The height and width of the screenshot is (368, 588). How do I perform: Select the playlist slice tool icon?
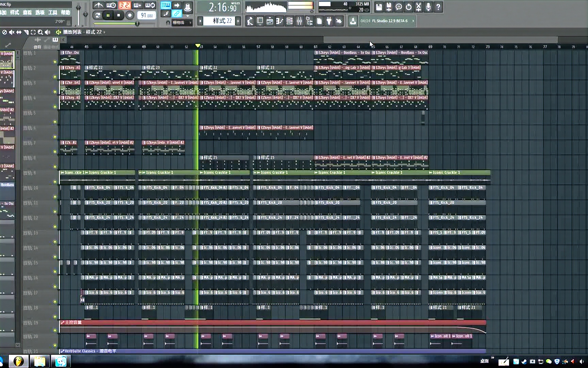[26, 32]
